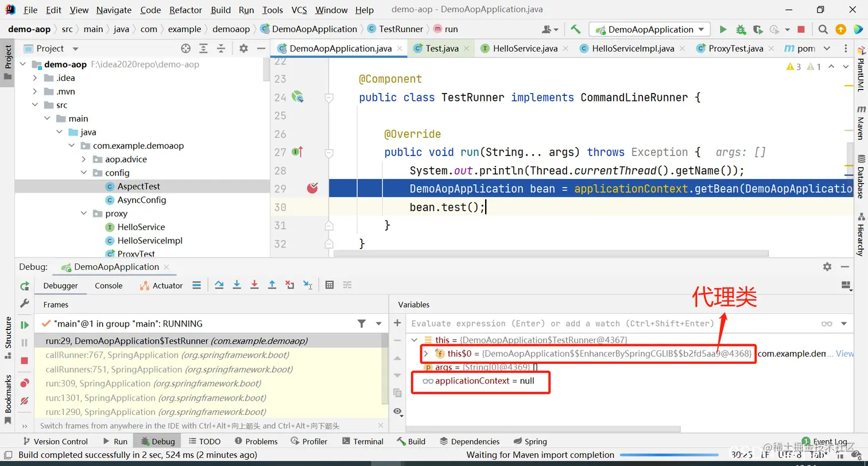The width and height of the screenshot is (868, 466).
Task: Open Event Log in status bar
Action: [x=825, y=441]
